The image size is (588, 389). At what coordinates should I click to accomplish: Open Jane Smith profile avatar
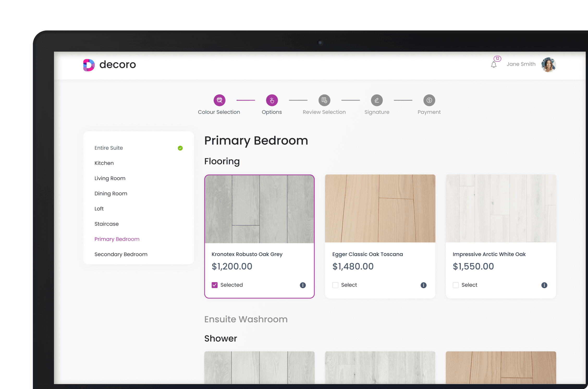point(548,65)
